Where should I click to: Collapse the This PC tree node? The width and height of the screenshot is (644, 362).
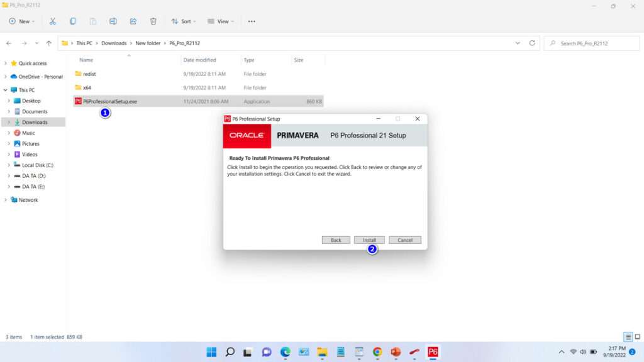[5, 90]
